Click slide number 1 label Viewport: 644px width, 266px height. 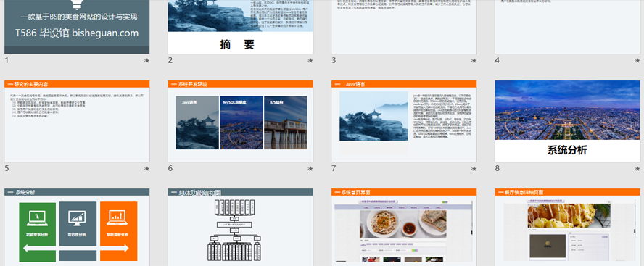[7, 60]
